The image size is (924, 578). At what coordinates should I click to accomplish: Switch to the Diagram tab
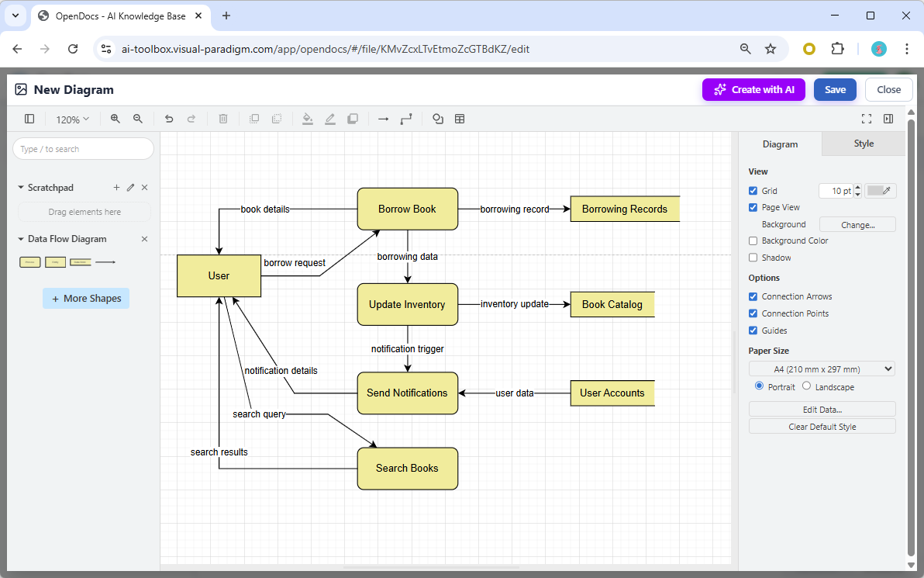point(780,144)
